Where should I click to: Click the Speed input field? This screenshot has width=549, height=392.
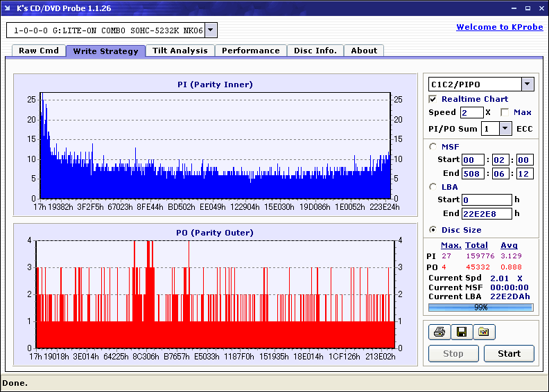click(x=471, y=112)
